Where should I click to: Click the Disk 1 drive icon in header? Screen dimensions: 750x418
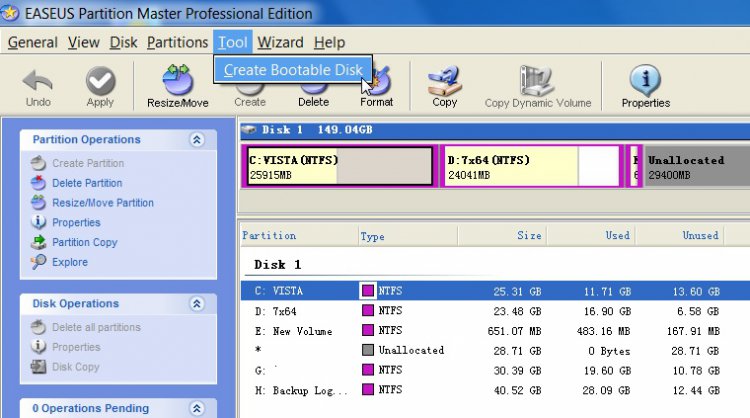[x=249, y=130]
